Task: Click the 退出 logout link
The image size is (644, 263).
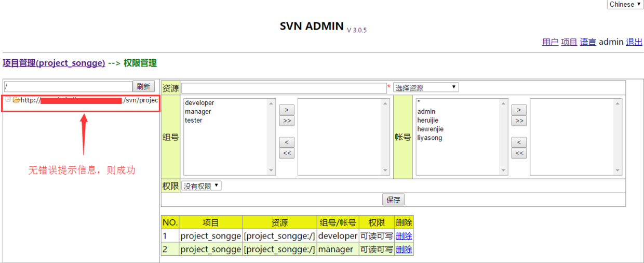Action: [x=634, y=42]
